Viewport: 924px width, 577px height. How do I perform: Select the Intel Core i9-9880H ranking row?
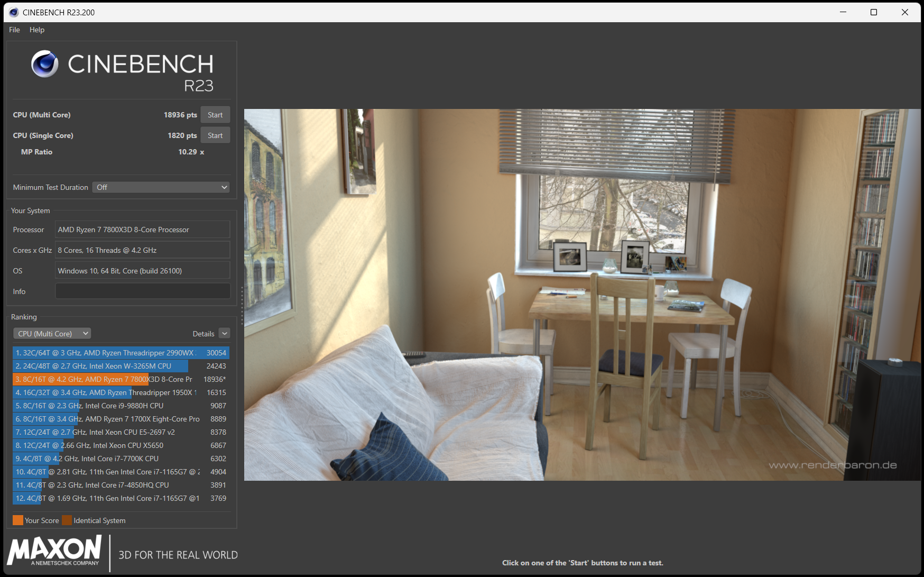click(x=121, y=406)
